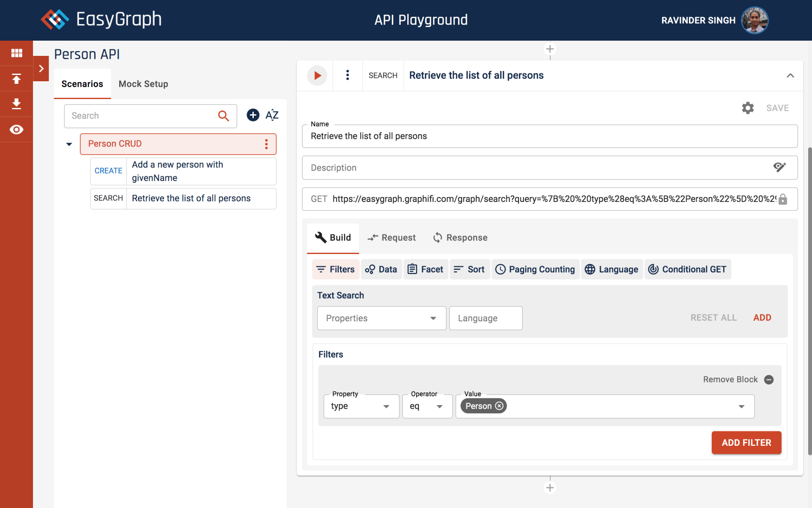Click the Remove Block minus icon
812x508 pixels.
point(769,380)
